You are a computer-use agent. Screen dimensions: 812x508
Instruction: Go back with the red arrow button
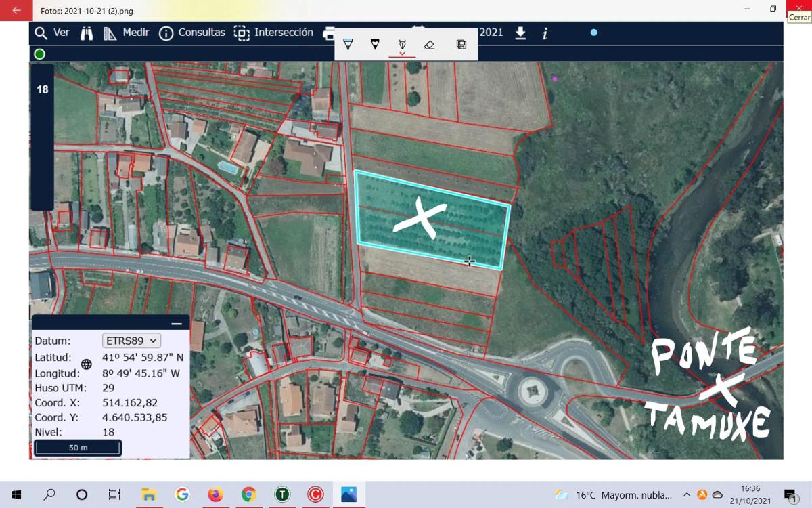pos(16,10)
